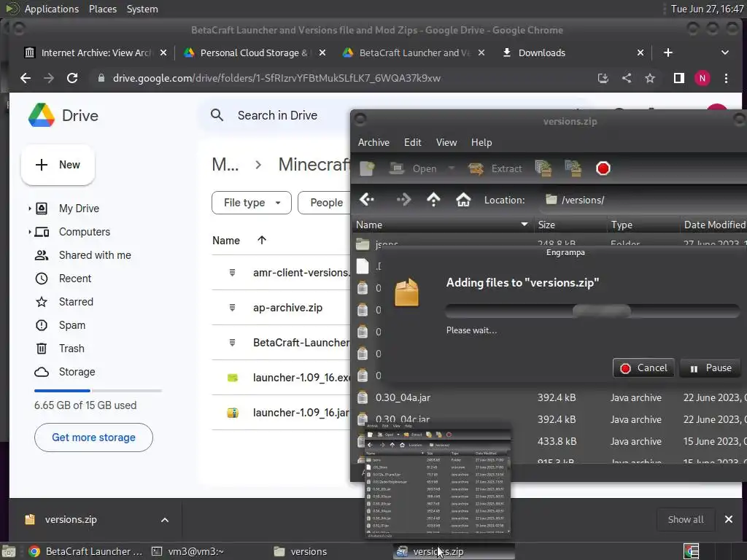Open Recent in the Drive sidebar

pos(75,279)
